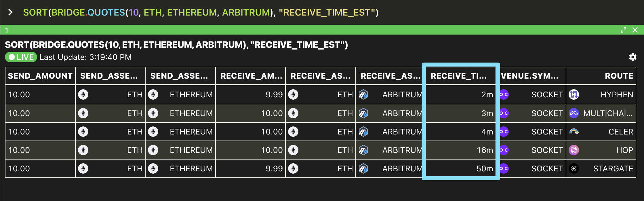Click the 50m receive time cell
644x201 pixels.
pyautogui.click(x=461, y=168)
